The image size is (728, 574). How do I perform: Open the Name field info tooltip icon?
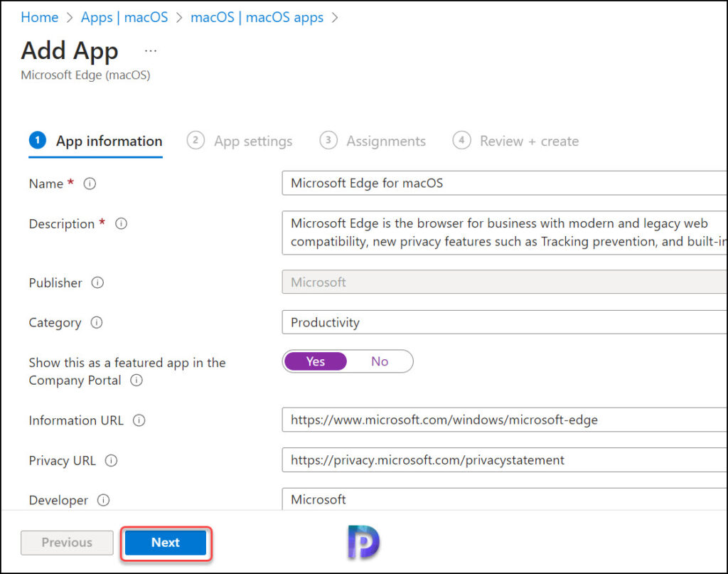pos(90,184)
